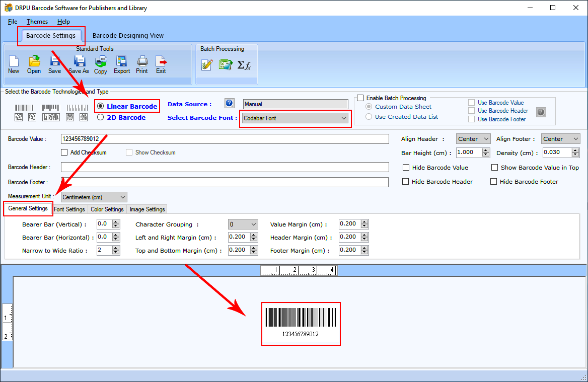Screen dimensions: 588x382
Task: Tick the Hide Barcode Footer checkbox
Action: 493,182
